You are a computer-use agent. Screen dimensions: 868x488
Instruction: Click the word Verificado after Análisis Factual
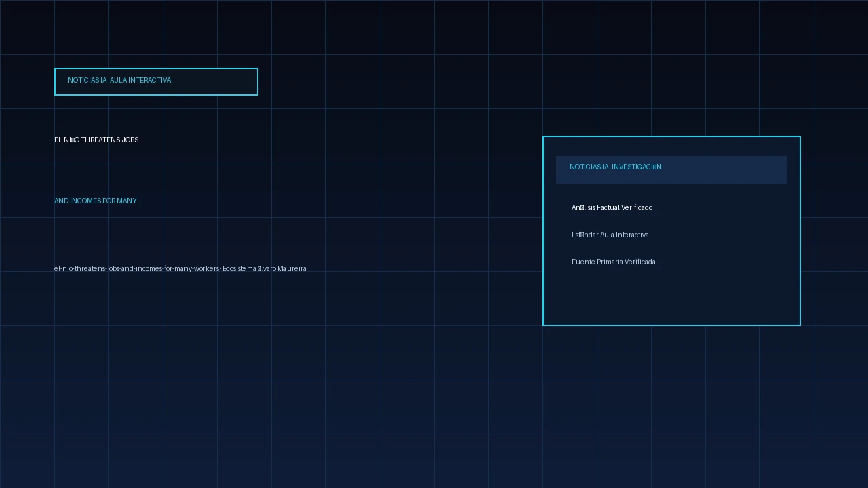(637, 207)
